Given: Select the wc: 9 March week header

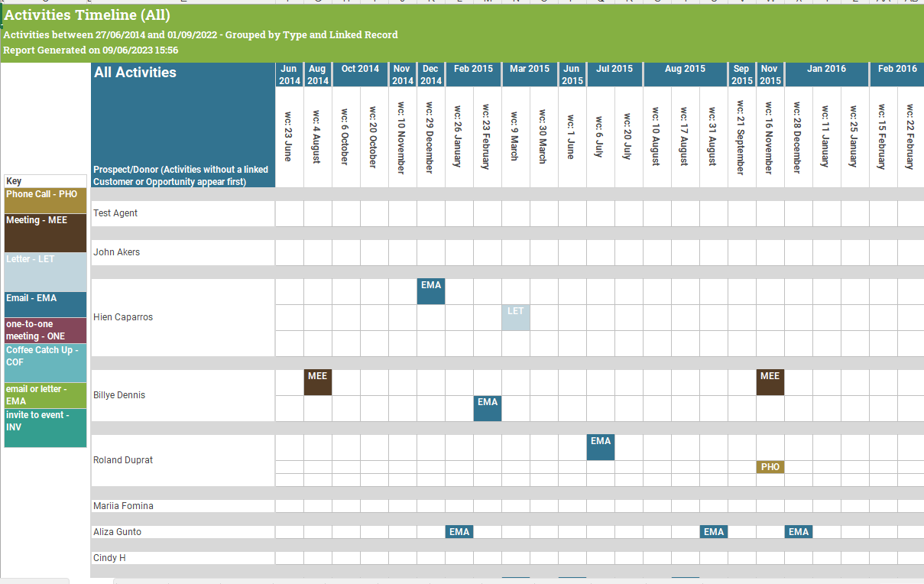Looking at the screenshot, I should click(516, 138).
